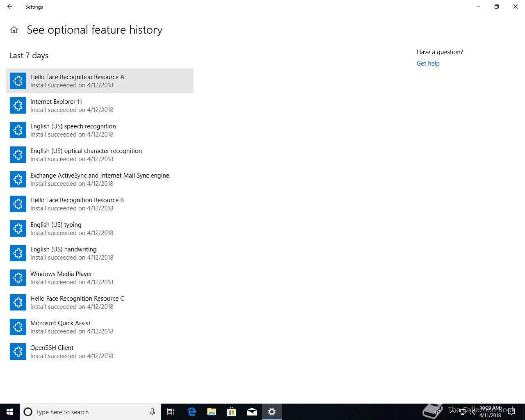Select the Internet Explorer 11 entry

100,105
